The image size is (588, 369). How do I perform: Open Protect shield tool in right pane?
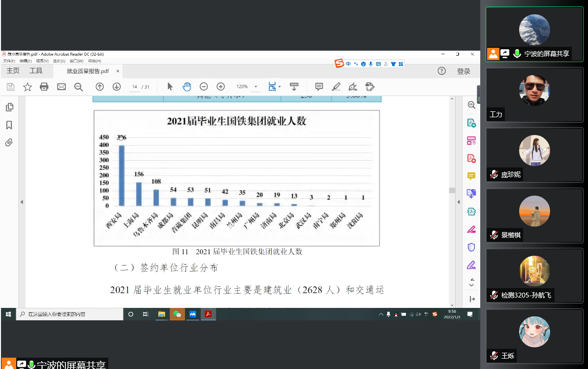pos(471,247)
